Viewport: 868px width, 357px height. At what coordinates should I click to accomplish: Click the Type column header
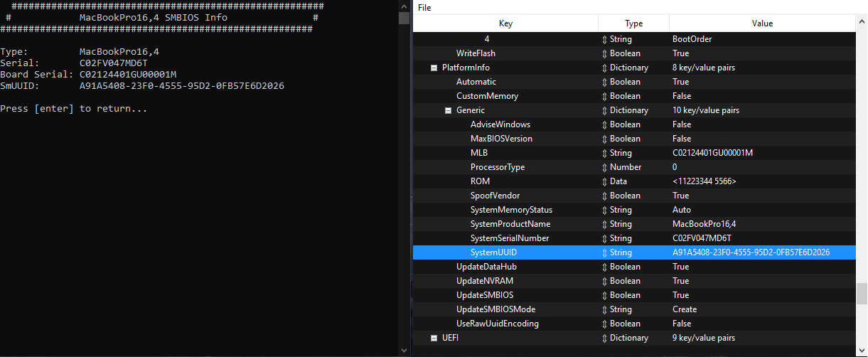[633, 23]
